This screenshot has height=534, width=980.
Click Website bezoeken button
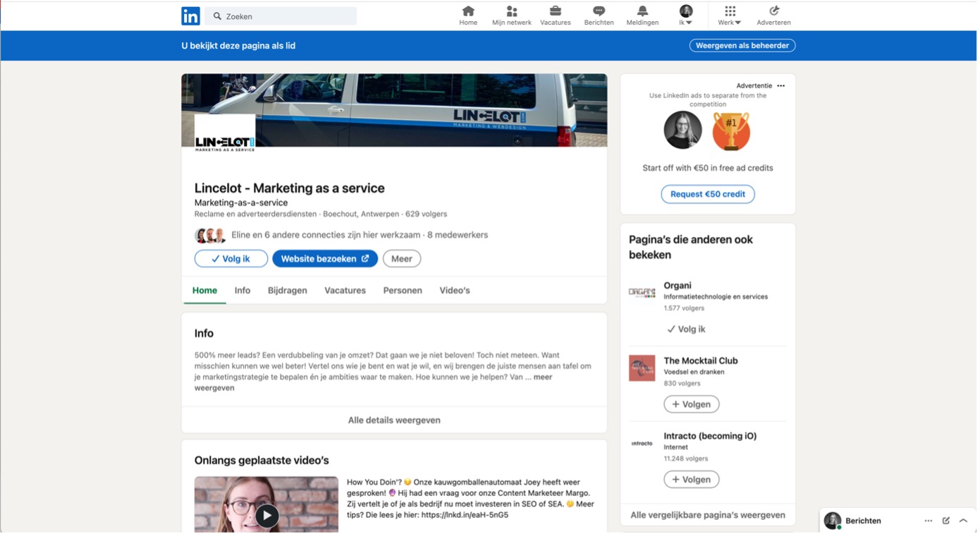point(325,259)
